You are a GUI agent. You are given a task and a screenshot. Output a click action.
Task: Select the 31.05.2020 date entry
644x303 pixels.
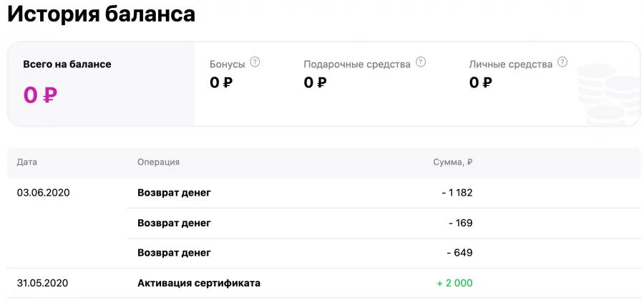pos(43,283)
